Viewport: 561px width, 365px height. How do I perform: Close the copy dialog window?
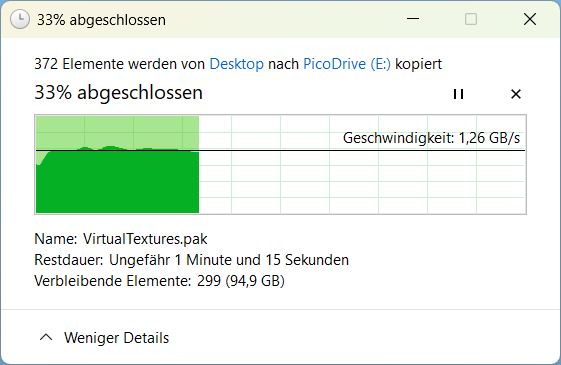pyautogui.click(x=530, y=19)
